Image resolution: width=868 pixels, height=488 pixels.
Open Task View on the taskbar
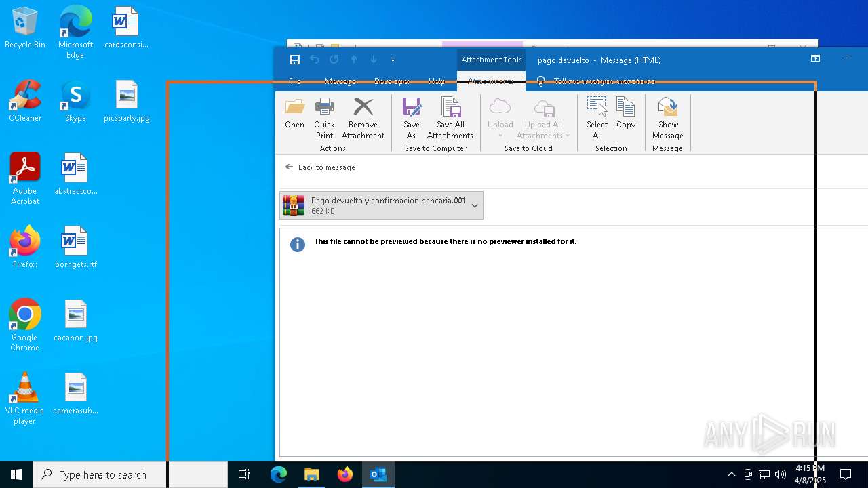(x=244, y=474)
